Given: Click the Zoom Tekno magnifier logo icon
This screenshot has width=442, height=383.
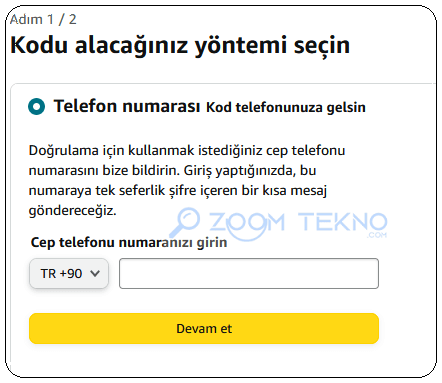Looking at the screenshot, I should pos(185,222).
